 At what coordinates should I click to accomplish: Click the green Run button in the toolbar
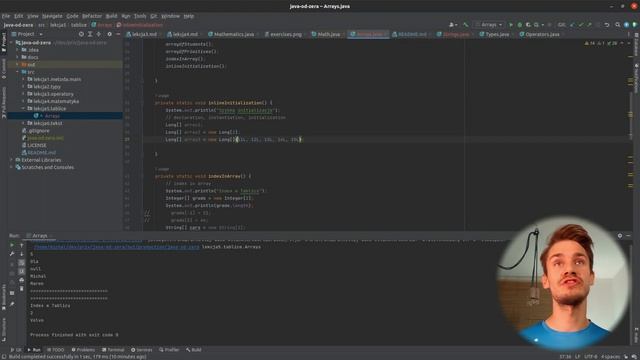511,25
